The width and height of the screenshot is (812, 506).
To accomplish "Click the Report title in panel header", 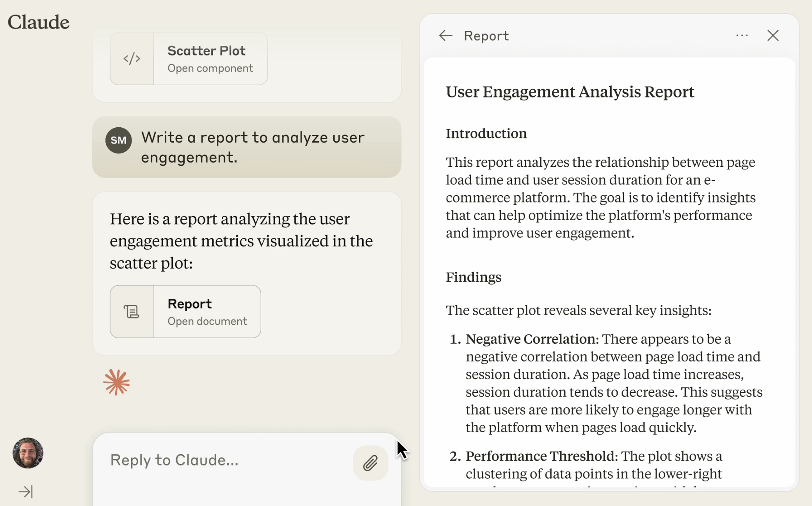I will tap(486, 36).
